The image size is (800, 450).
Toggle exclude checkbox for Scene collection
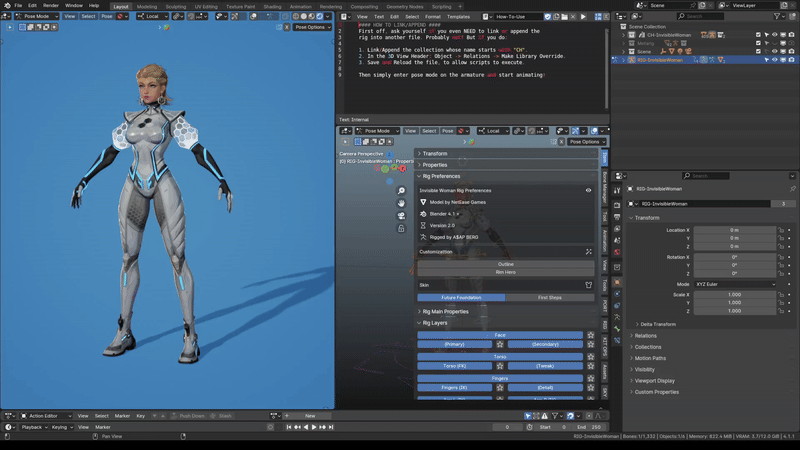coord(758,52)
